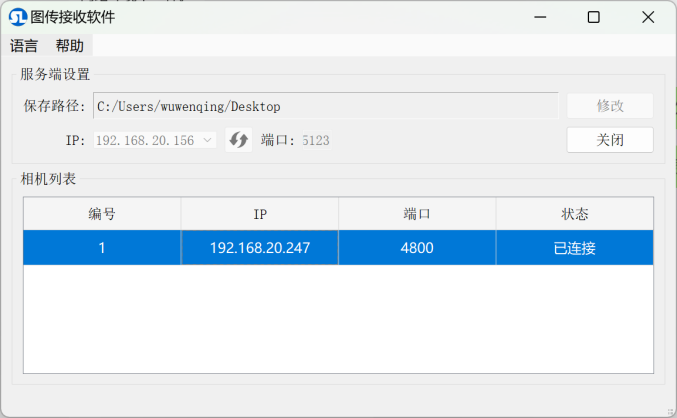
Task: Click the IP column header in camera list
Action: pos(260,214)
